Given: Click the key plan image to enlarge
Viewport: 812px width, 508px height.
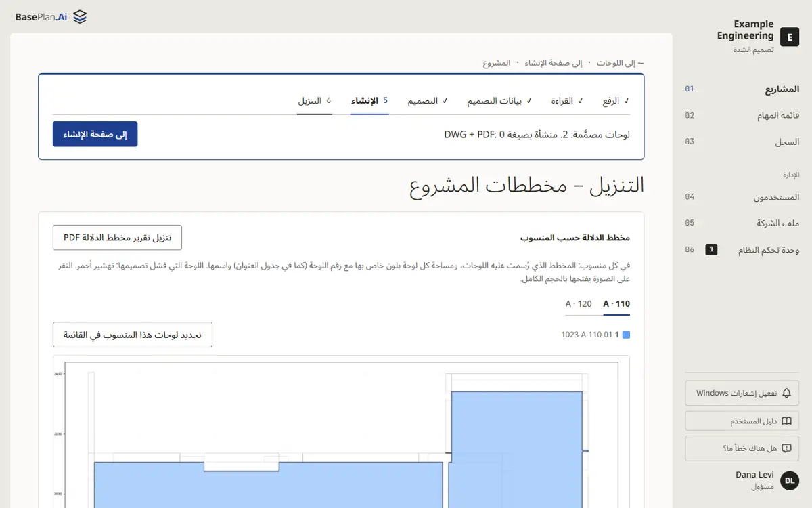Looking at the screenshot, I should click(341, 433).
